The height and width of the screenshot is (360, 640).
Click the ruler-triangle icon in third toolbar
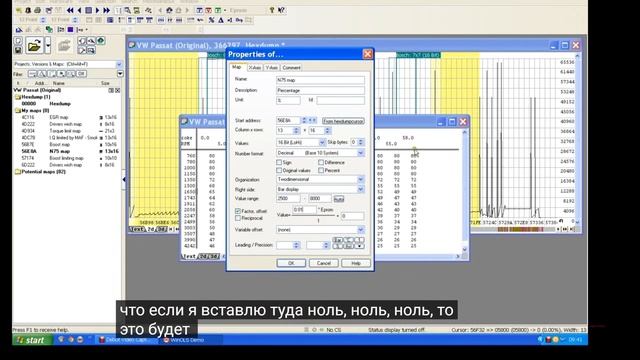pyautogui.click(x=19, y=30)
